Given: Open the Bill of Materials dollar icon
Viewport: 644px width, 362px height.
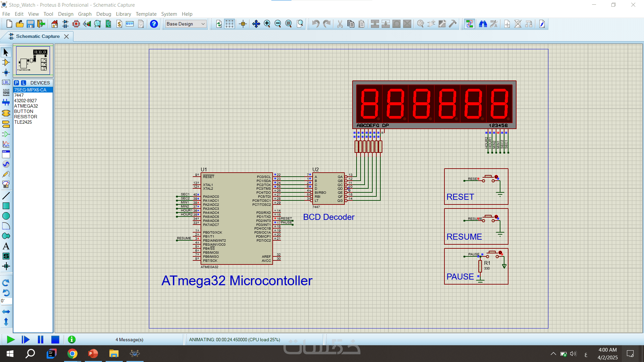Looking at the screenshot, I should [x=119, y=24].
